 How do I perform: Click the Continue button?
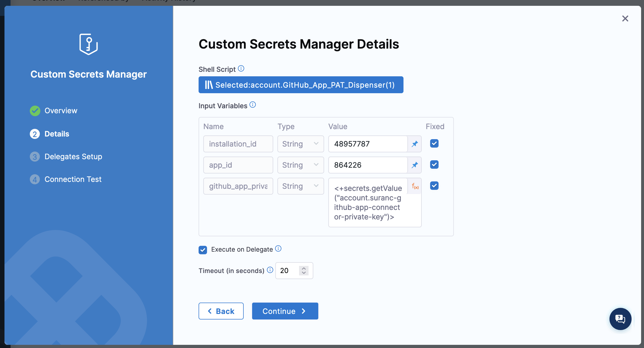(285, 311)
